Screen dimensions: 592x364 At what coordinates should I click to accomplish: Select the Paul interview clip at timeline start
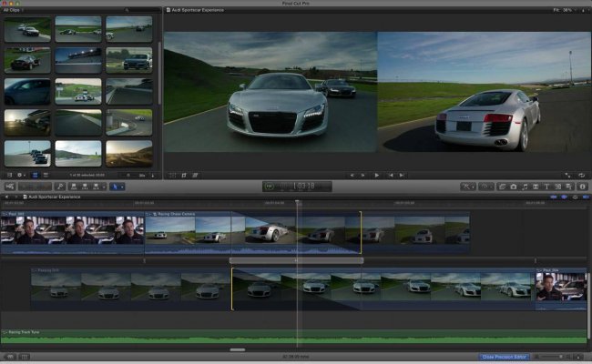coord(73,232)
